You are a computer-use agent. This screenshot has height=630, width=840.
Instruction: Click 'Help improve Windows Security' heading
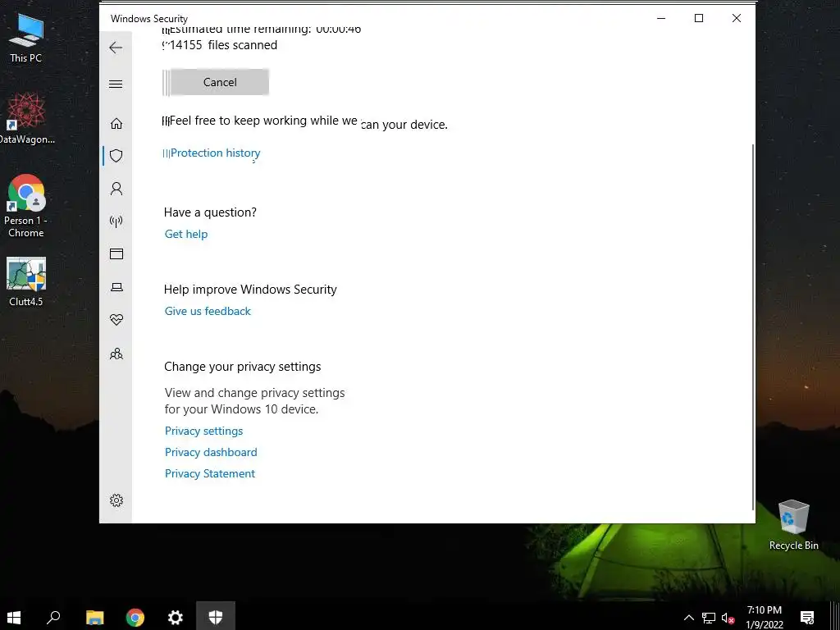[x=250, y=290]
